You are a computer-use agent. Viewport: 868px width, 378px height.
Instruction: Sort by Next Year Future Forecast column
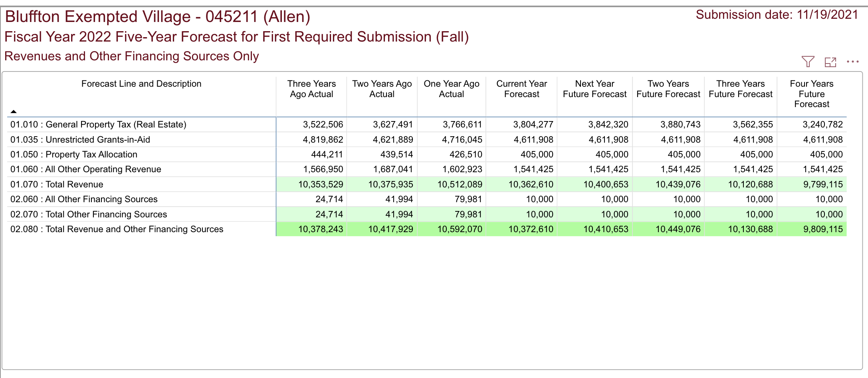point(595,89)
